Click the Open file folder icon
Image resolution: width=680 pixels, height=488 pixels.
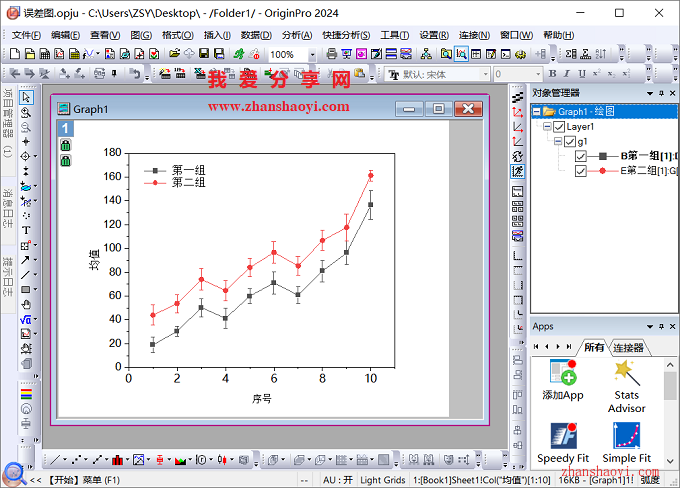coord(174,54)
